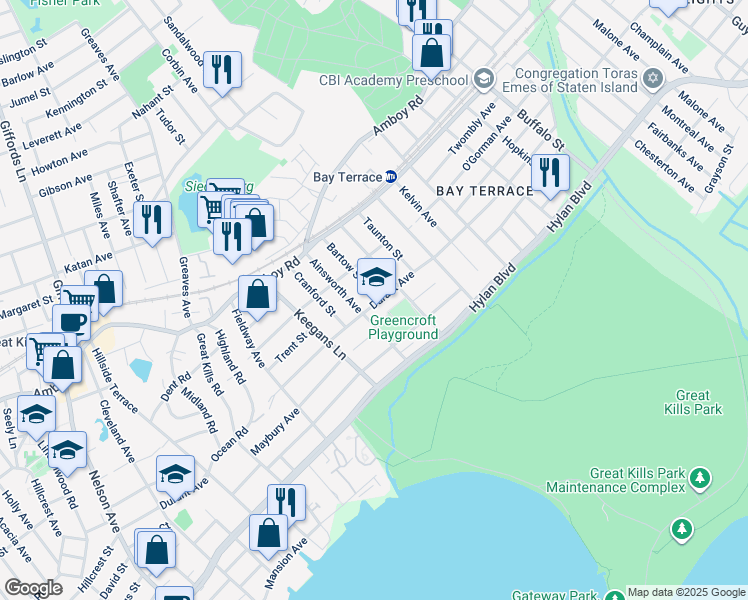Select the school marker near Durant Ave
The height and width of the screenshot is (600, 748).
[175, 474]
